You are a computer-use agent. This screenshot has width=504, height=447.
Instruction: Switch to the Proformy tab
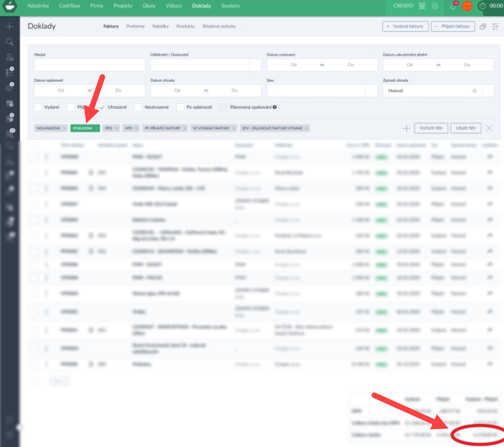[135, 26]
